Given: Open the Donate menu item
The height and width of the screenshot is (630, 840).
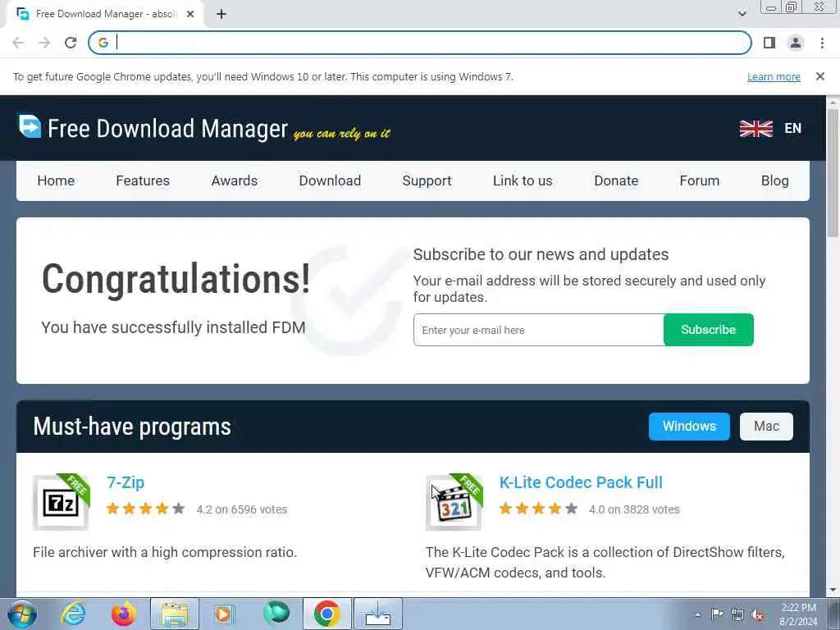Looking at the screenshot, I should 616,180.
